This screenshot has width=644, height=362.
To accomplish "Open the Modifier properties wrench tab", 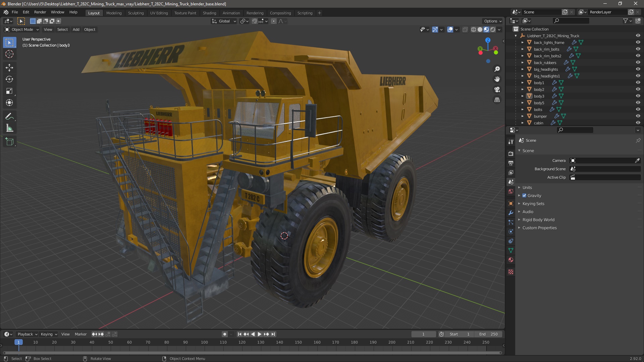I will [x=511, y=213].
